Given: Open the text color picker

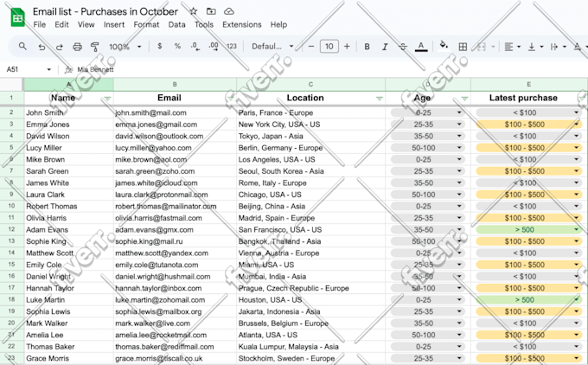Looking at the screenshot, I should coord(421,47).
